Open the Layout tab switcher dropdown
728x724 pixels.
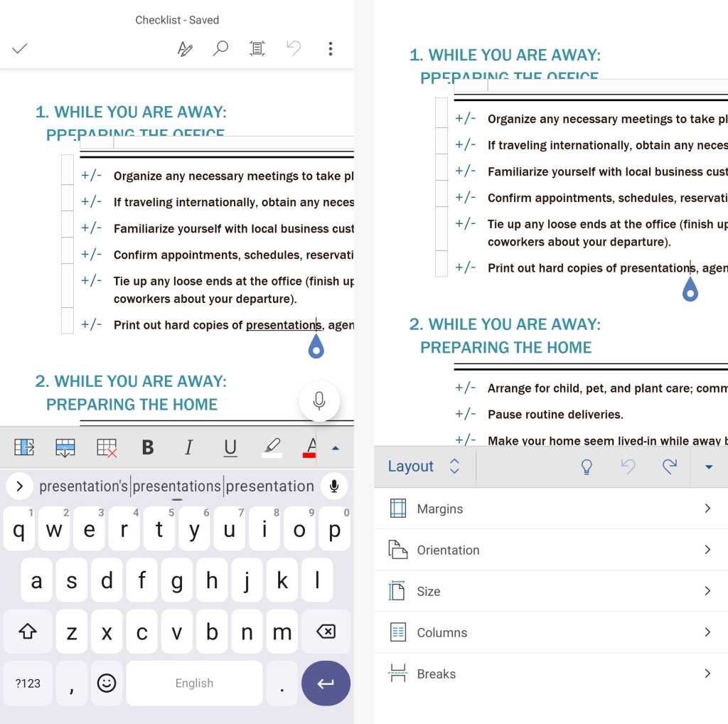click(x=424, y=467)
